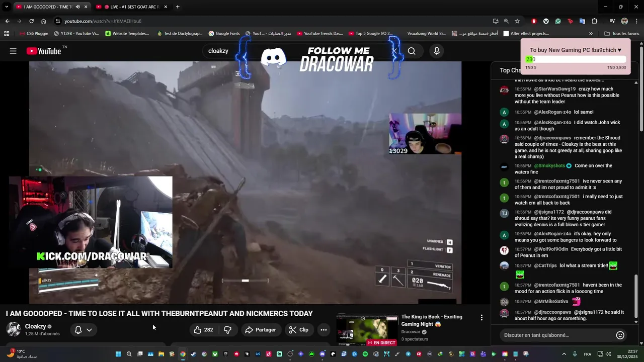Open the CS6 Pluggin bookmark
The image size is (644, 362).
[34, 34]
